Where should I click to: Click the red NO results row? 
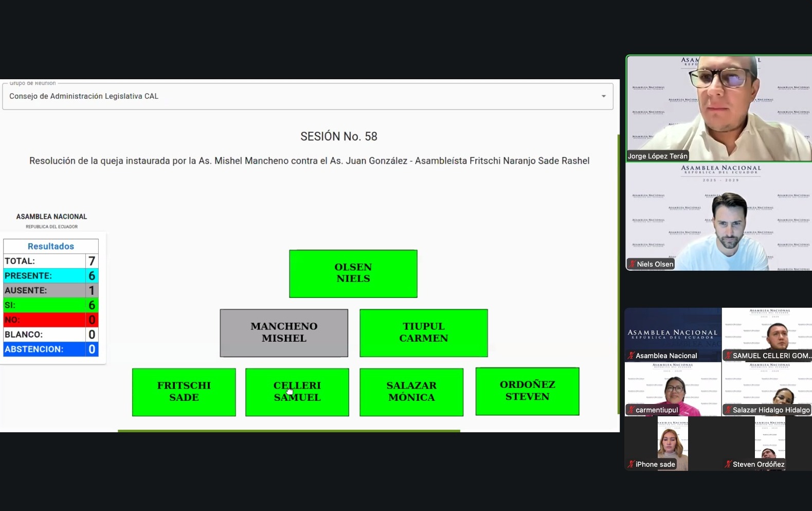pos(50,320)
